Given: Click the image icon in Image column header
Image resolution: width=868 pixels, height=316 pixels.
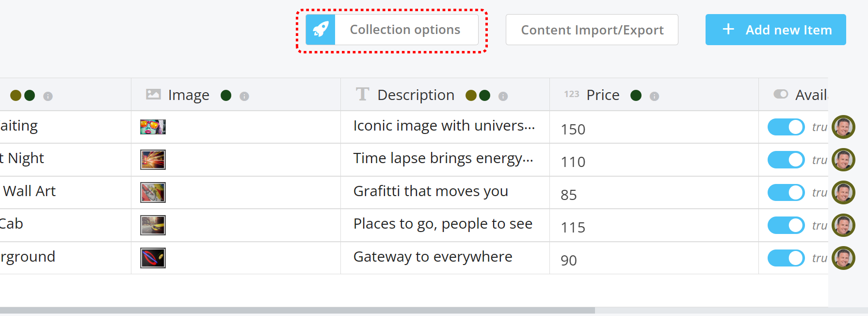Looking at the screenshot, I should [x=153, y=94].
